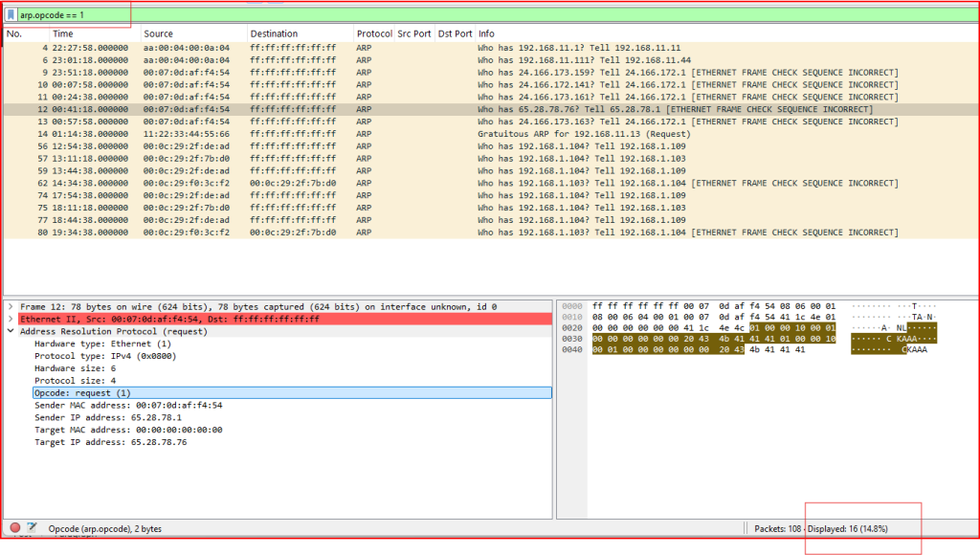Select packet 9 asking who has 24.166.173.159

491,73
